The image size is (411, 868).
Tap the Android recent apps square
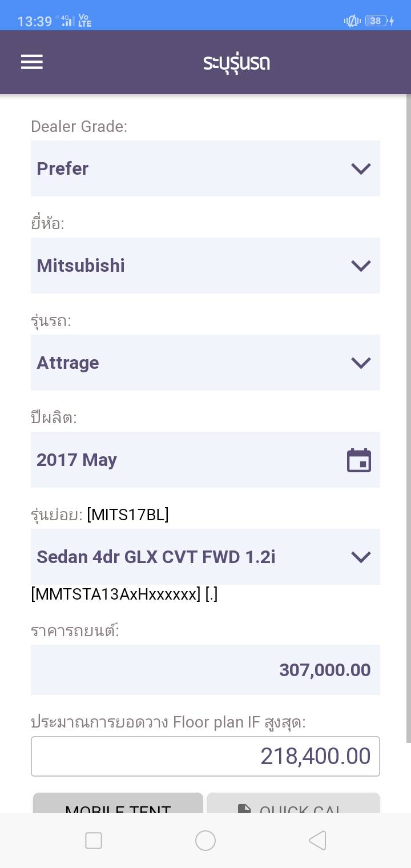tap(94, 841)
